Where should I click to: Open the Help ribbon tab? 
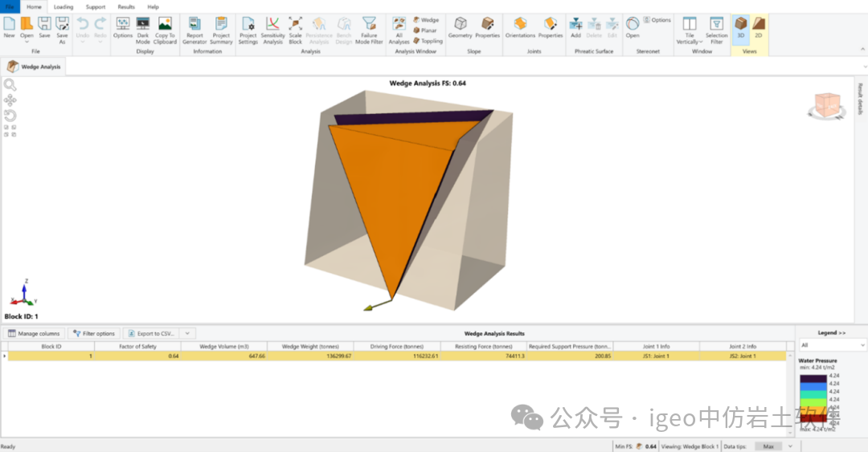[154, 6]
